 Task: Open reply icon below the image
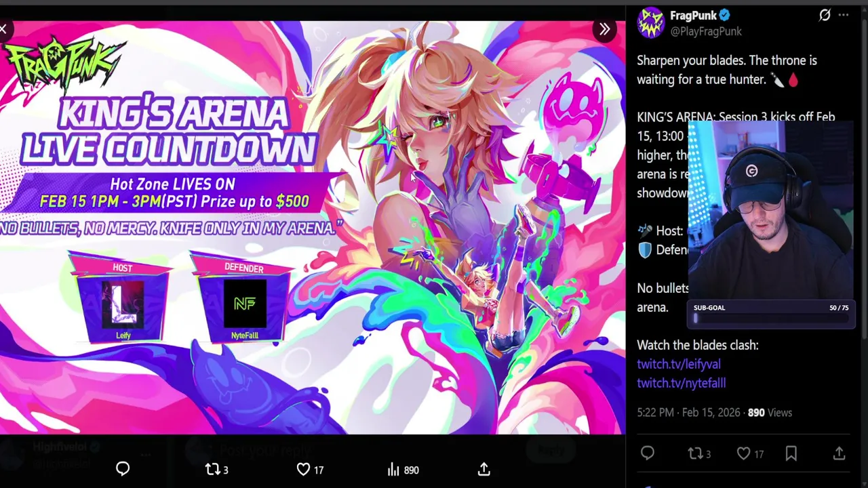(x=123, y=469)
